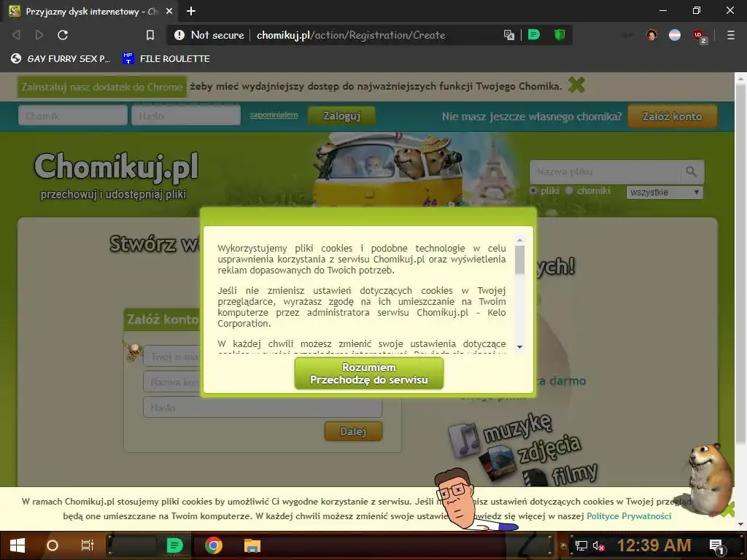The image size is (747, 560).
Task: Click the translate page icon in the address bar
Action: [x=508, y=35]
